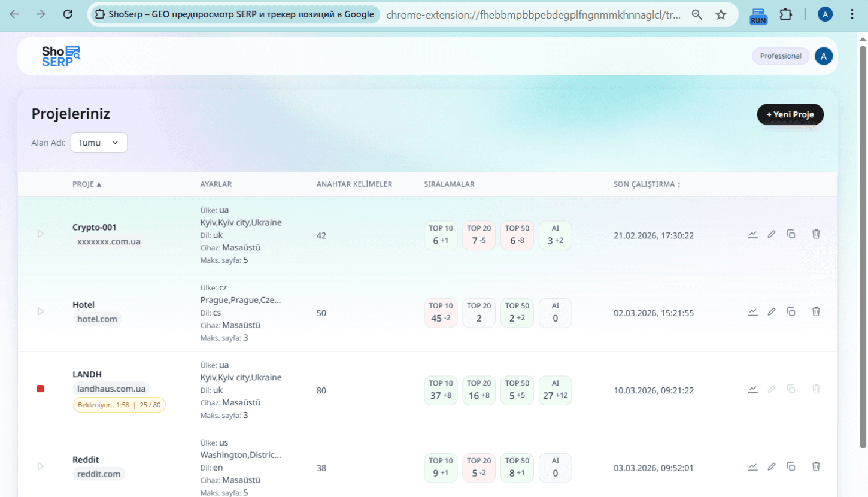Viewport: 868px width, 497px height.
Task: Run the Reddit project play icon
Action: click(41, 466)
